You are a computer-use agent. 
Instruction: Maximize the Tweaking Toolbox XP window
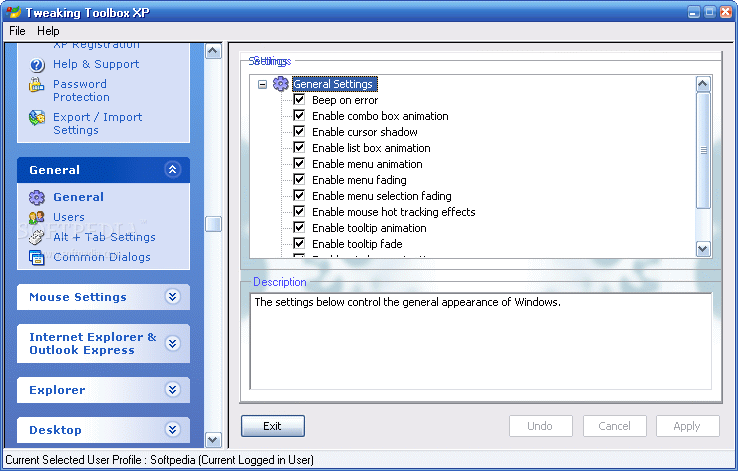click(x=710, y=12)
